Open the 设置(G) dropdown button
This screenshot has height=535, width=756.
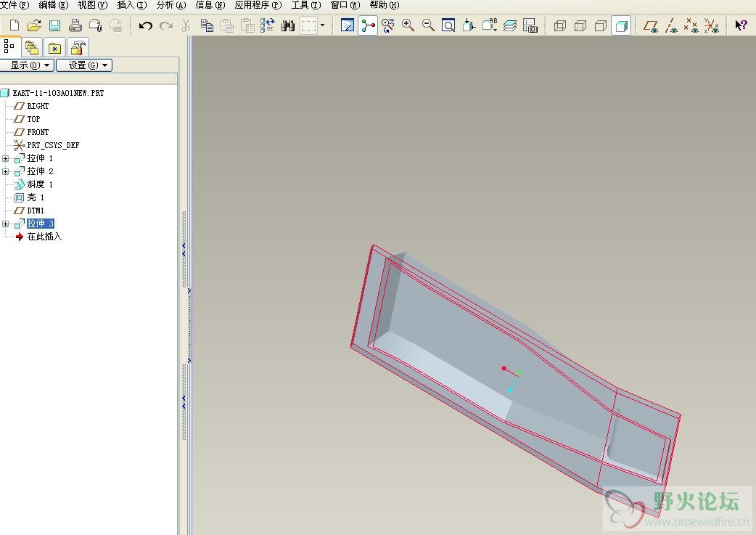(x=84, y=65)
